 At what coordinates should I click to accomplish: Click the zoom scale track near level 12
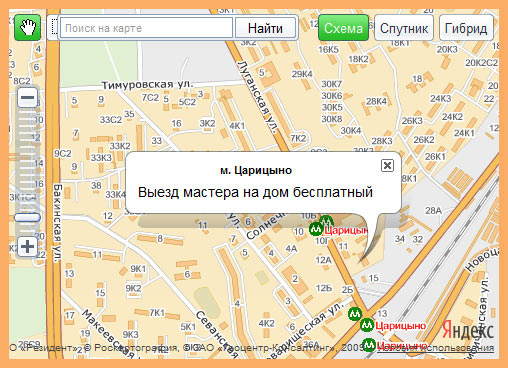pos(27,137)
